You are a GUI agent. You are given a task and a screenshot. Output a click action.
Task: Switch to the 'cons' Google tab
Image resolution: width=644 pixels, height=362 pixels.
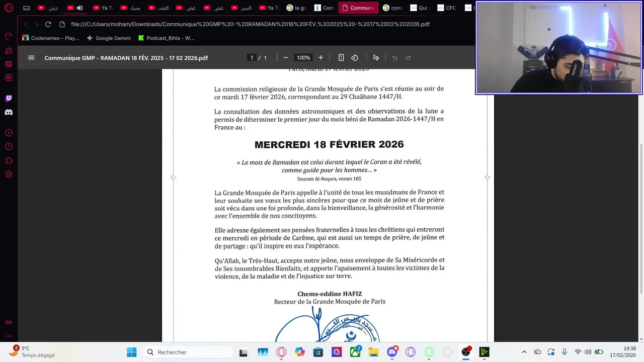[393, 8]
